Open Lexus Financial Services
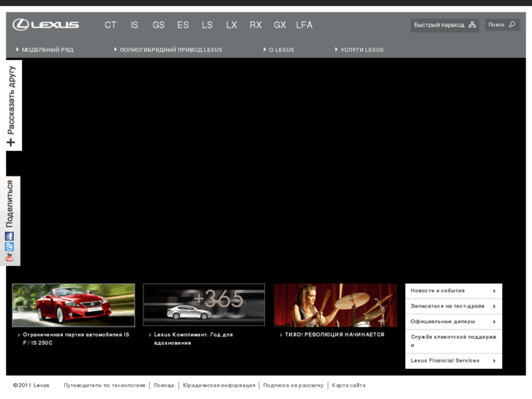The height and width of the screenshot is (399, 532). click(x=454, y=361)
